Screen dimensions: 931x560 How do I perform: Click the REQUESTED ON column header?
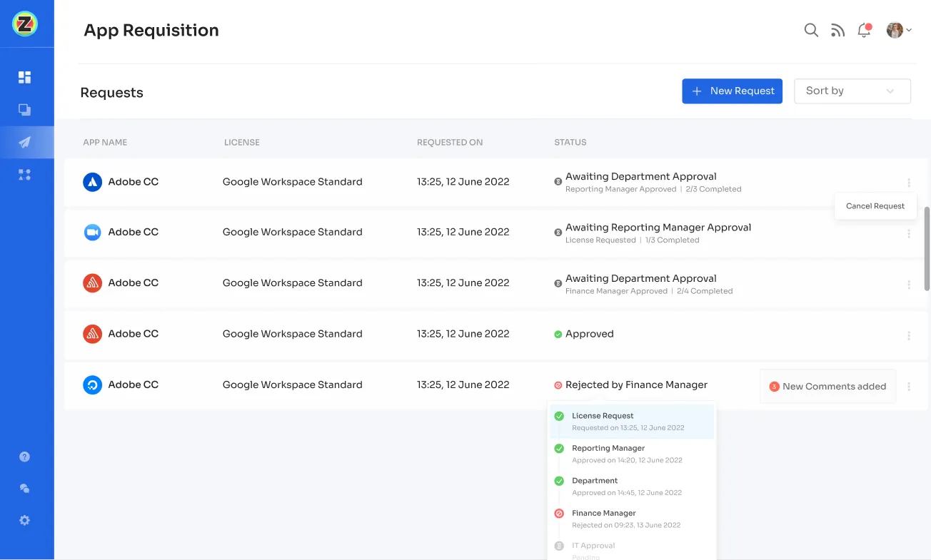[450, 143]
